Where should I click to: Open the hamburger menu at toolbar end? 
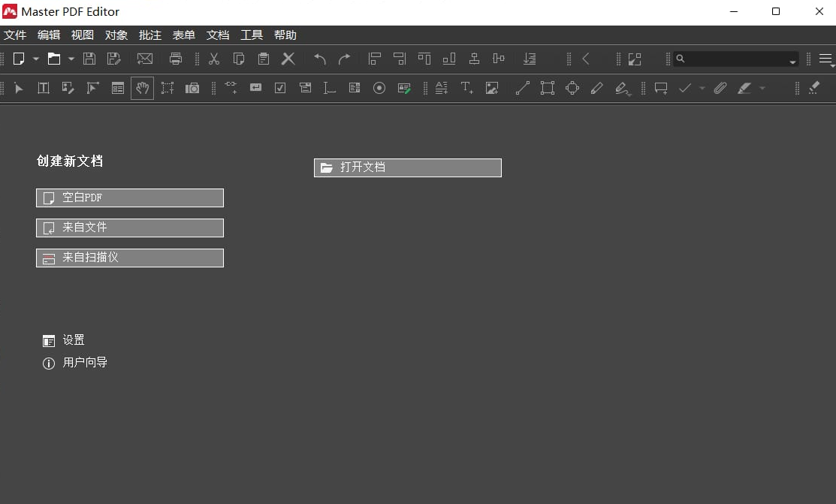click(825, 59)
